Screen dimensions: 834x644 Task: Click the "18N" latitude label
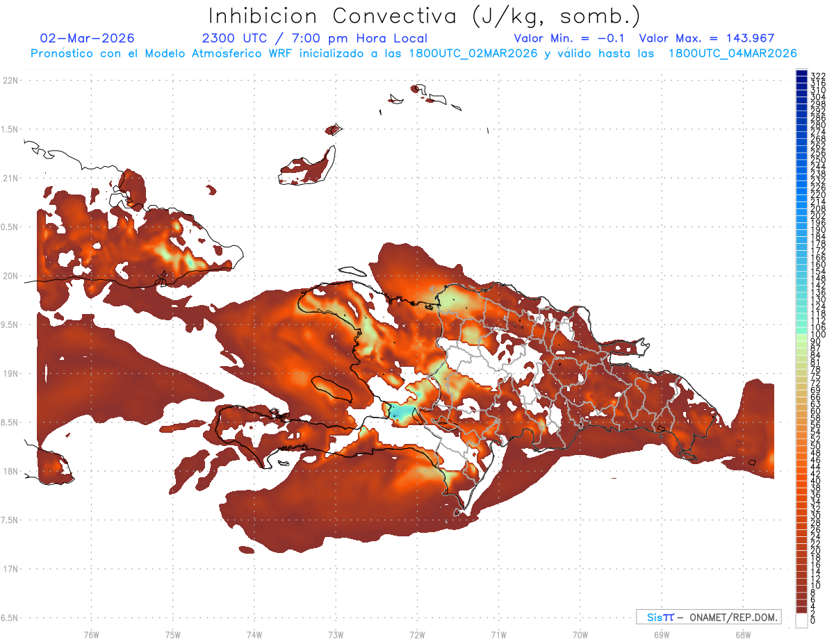tap(10, 471)
